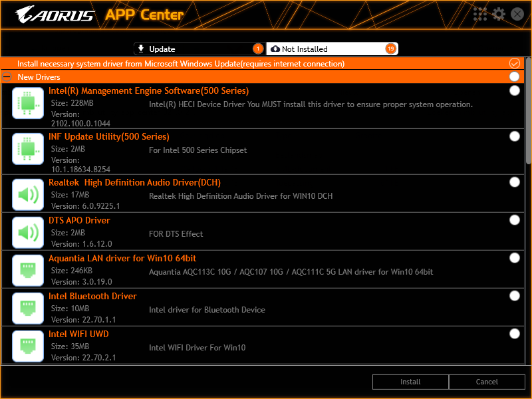Screen dimensions: 532x399
Task: Click 'Intel driver for Bluetooth Device' description
Action: point(207,310)
